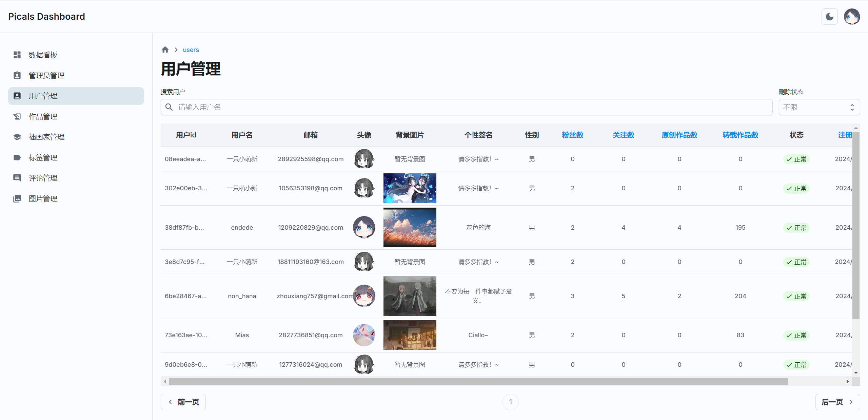Click the badge icon beside 管理员管理
868x420 pixels.
17,75
